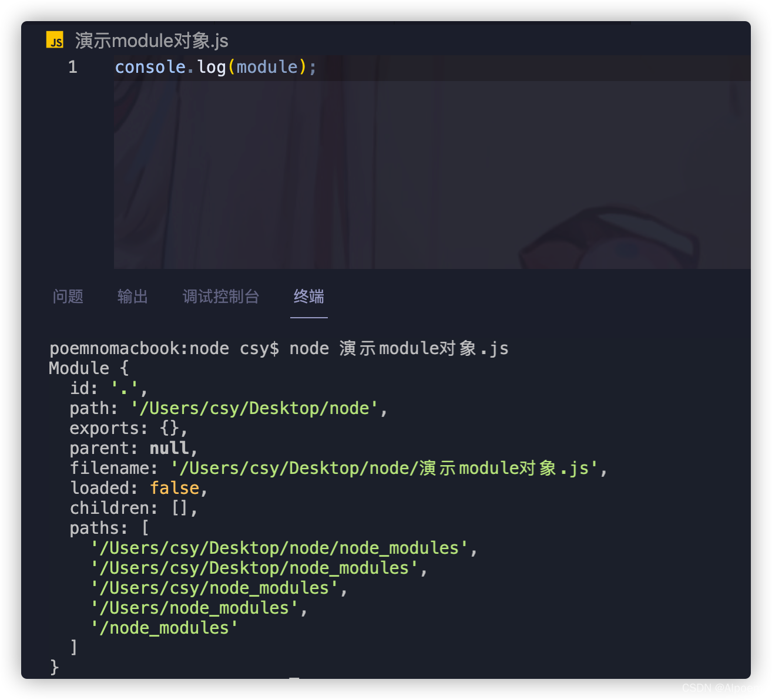
Task: Select the 终端 panel tab
Action: pyautogui.click(x=309, y=297)
